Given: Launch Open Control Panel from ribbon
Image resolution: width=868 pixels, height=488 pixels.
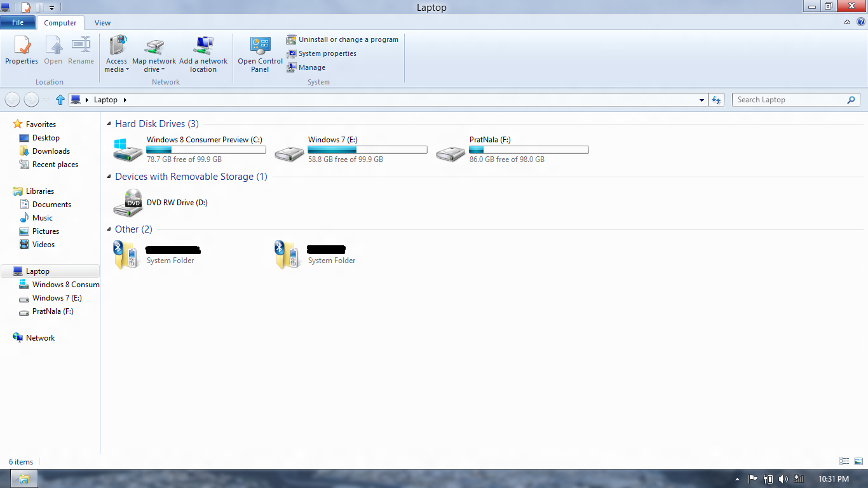Looking at the screenshot, I should click(x=260, y=54).
